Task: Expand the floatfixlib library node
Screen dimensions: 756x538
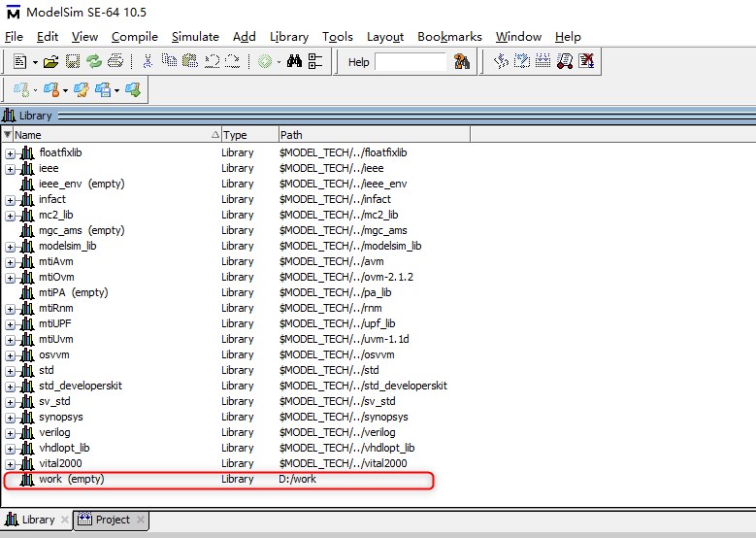Action: tap(11, 152)
